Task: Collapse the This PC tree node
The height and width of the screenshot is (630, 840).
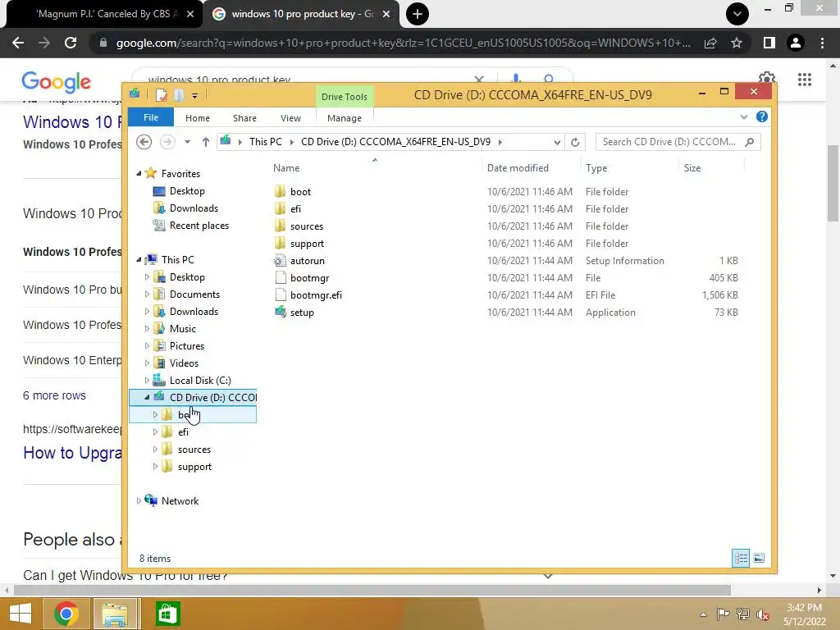Action: 139,260
